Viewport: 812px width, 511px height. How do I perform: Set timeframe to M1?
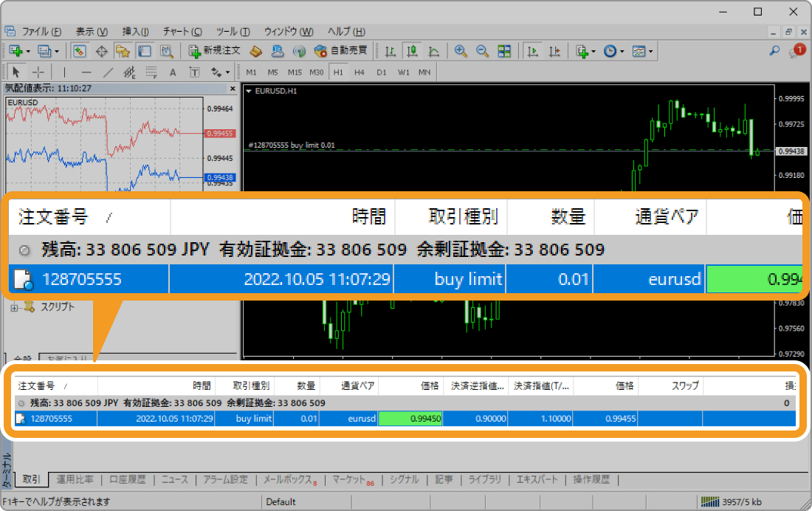tap(251, 72)
